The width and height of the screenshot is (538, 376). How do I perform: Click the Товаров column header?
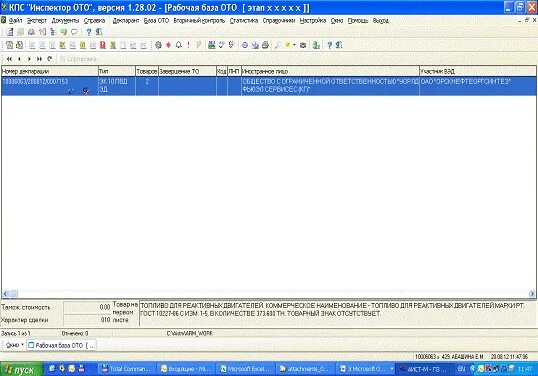[x=147, y=71]
